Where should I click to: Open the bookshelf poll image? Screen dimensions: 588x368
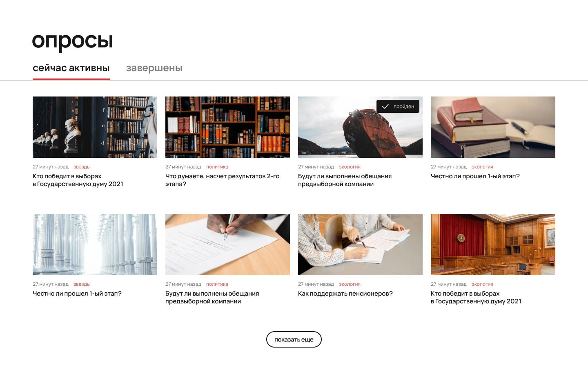click(x=227, y=127)
